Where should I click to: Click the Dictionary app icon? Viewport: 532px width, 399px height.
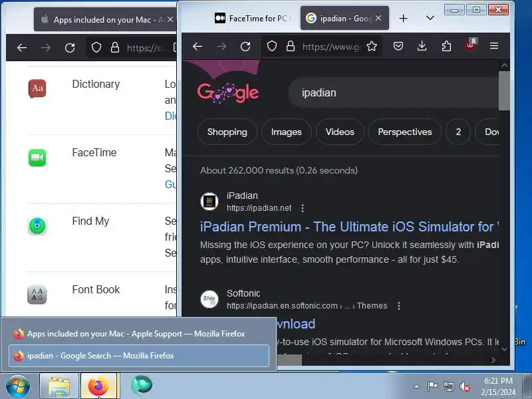pos(37,88)
